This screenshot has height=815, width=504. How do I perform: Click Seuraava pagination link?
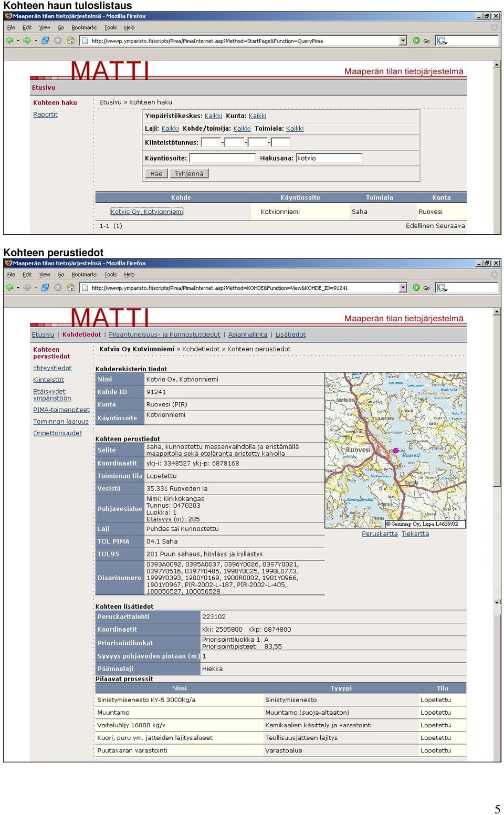tap(450, 226)
